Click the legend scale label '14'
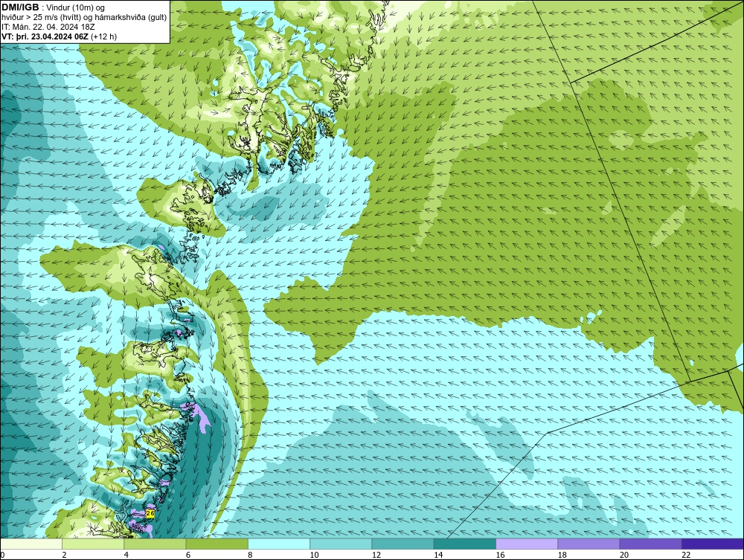The width and height of the screenshot is (744, 560). click(x=438, y=555)
